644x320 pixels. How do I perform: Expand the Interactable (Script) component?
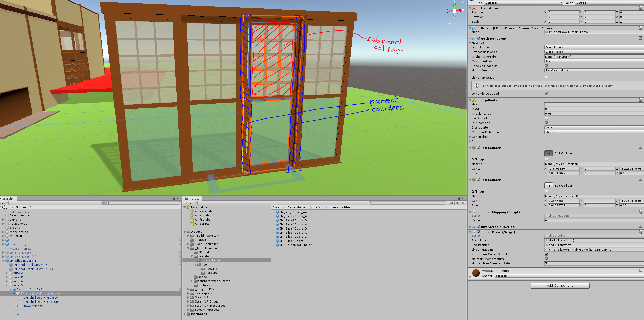point(470,227)
